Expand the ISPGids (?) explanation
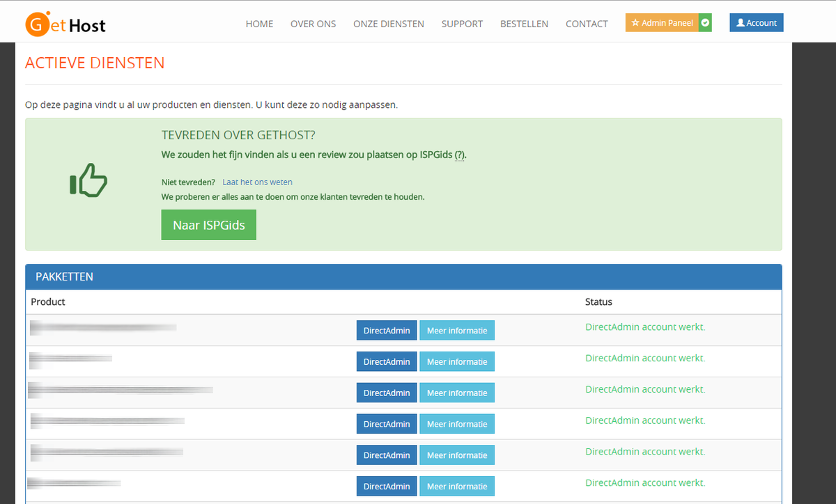Screen dimensions: 836x504 click(x=459, y=155)
